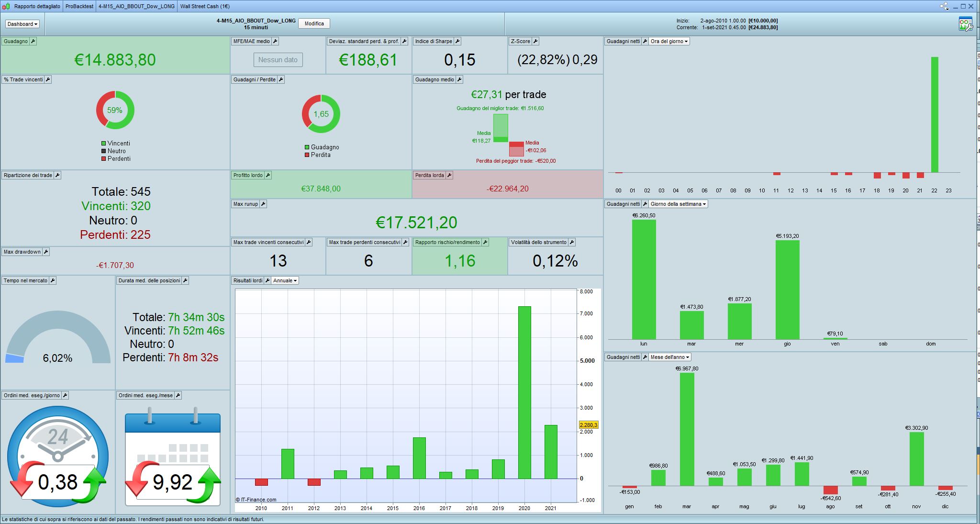Click the 1,65 gain/loss donut chart
Image resolution: width=980 pixels, height=524 pixels.
click(321, 114)
